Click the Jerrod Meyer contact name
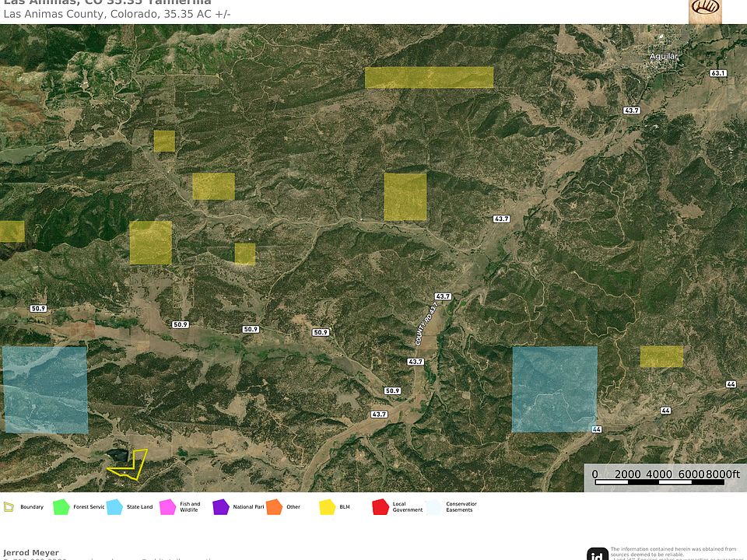The width and height of the screenshot is (747, 560). 31,553
